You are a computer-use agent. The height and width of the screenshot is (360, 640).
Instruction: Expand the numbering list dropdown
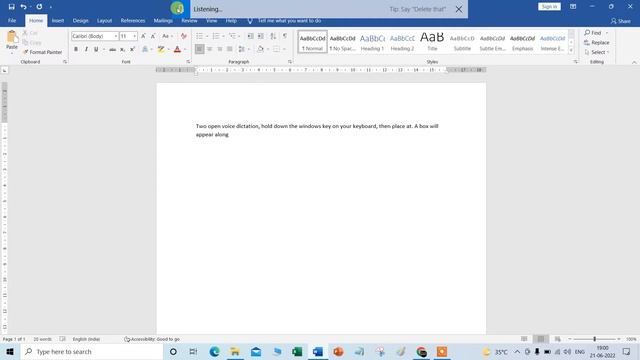[223, 36]
